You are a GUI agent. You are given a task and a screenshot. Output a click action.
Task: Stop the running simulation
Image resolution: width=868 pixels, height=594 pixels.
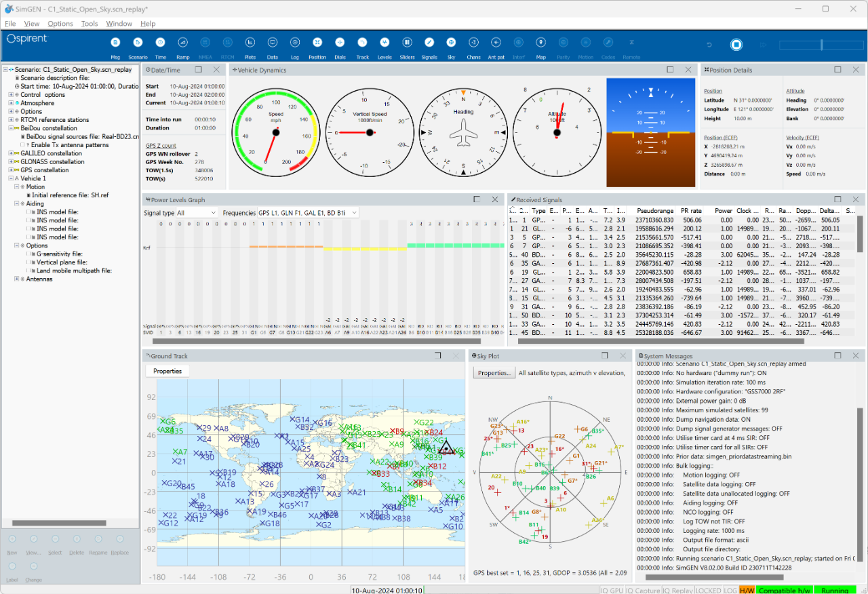point(736,45)
